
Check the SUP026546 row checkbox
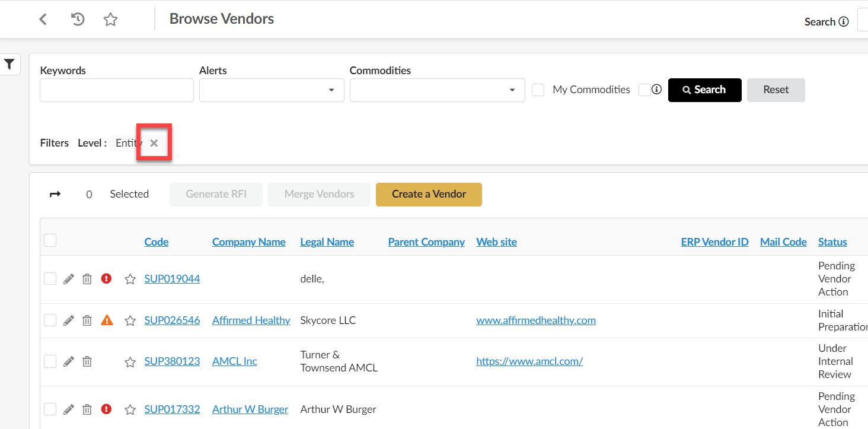click(x=50, y=320)
